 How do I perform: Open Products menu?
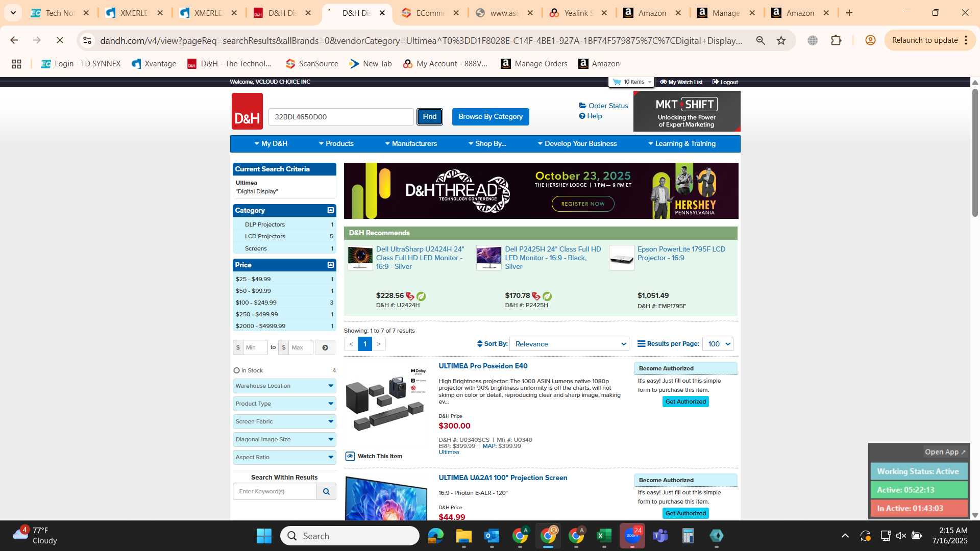pyautogui.click(x=336, y=144)
